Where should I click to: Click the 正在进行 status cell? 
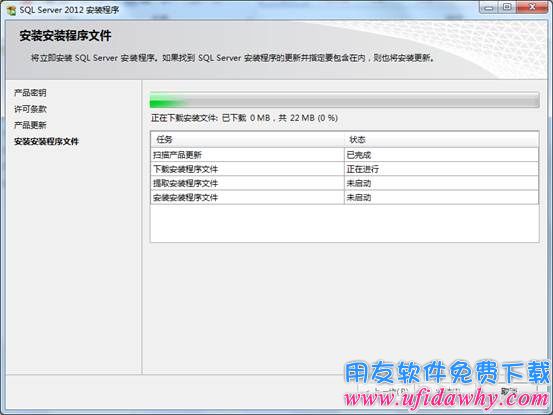click(441, 169)
